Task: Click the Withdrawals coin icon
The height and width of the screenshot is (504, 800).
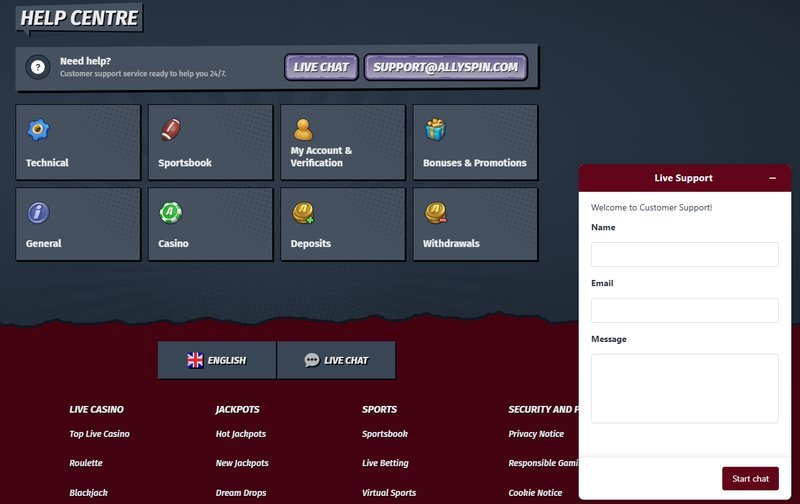Action: 436,213
